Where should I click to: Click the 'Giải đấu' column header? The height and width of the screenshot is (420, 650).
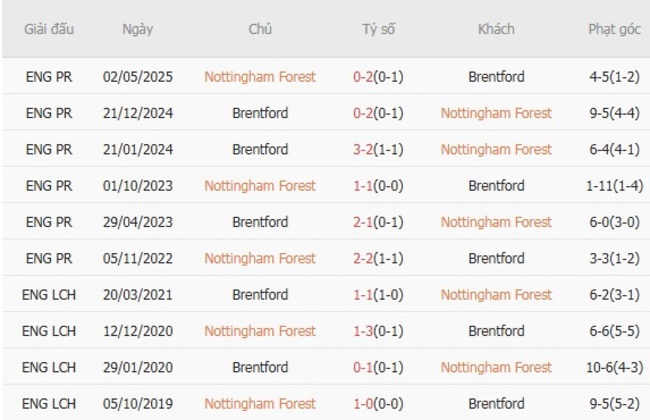[48, 29]
